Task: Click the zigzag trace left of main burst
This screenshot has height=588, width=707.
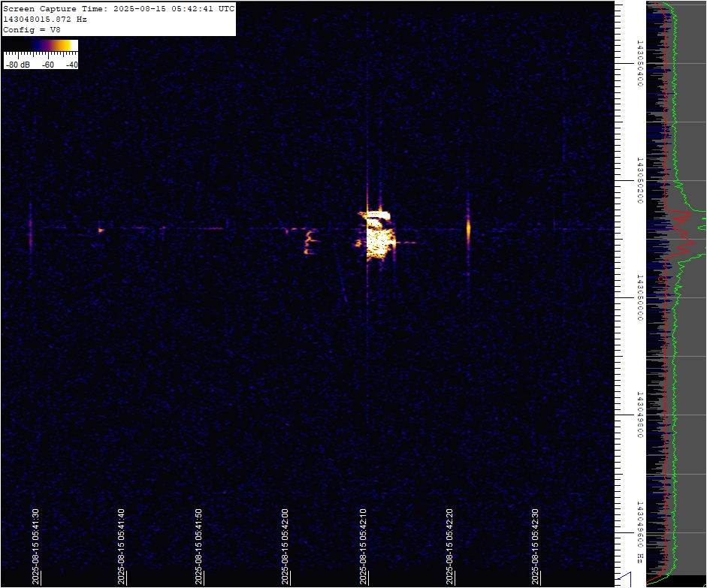Action: pyautogui.click(x=310, y=243)
